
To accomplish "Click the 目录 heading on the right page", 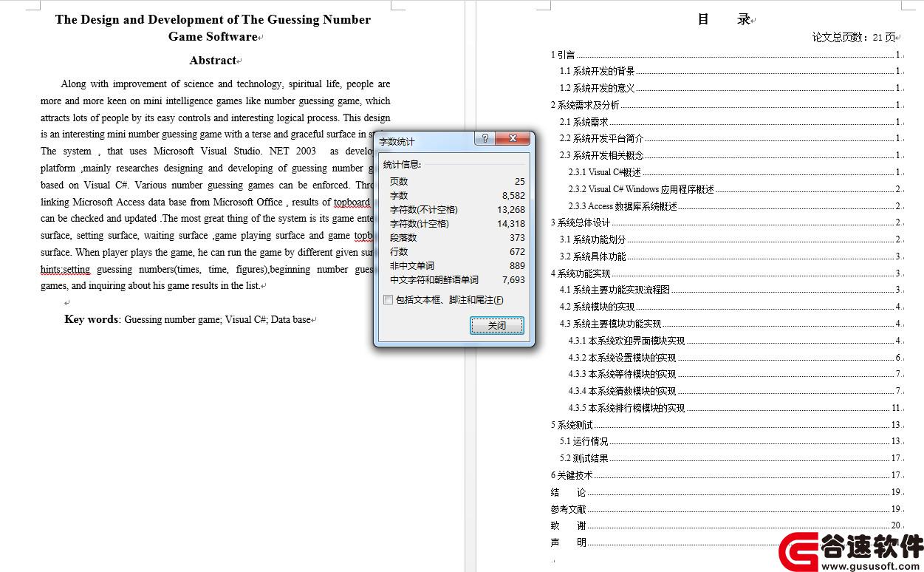I will pos(725,20).
